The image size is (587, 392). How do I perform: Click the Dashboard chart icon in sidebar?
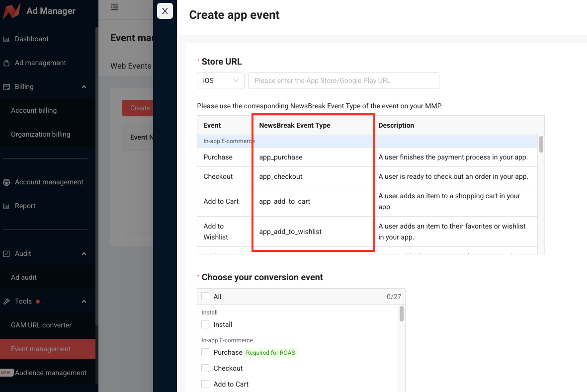[6, 39]
